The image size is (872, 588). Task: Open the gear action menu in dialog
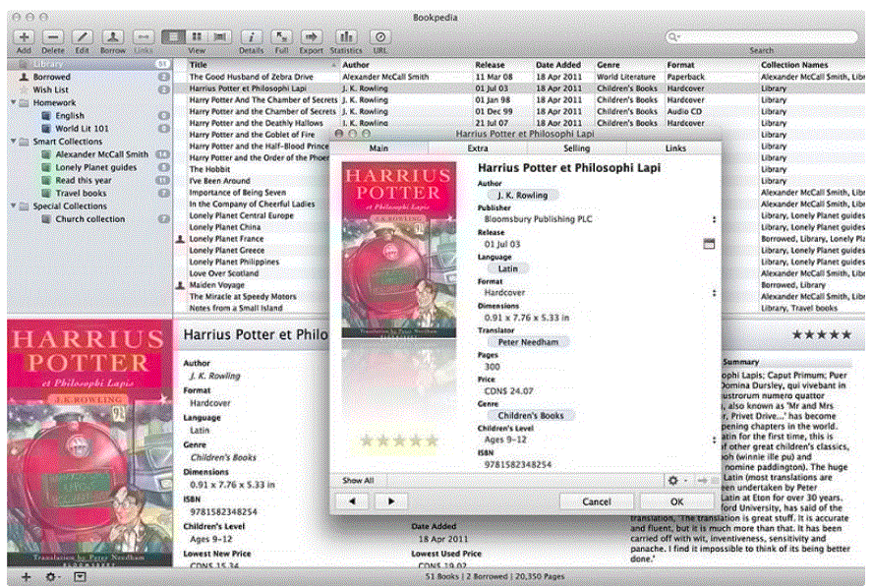click(x=676, y=480)
